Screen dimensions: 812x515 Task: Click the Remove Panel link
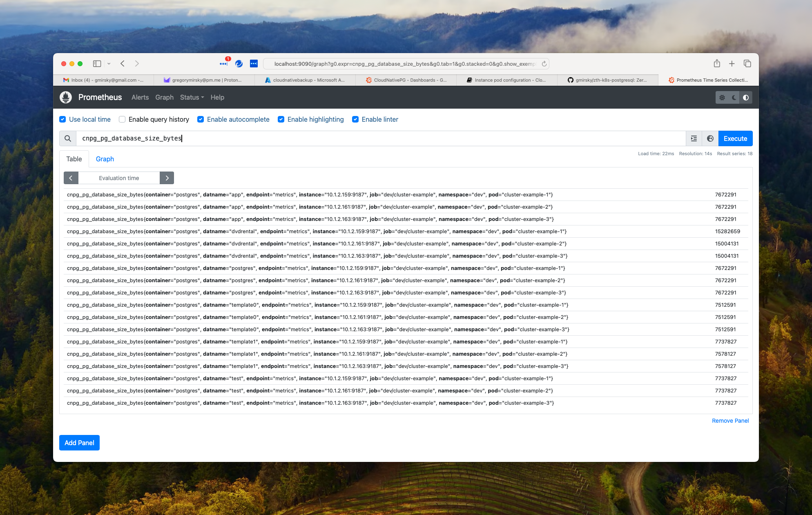(730, 421)
